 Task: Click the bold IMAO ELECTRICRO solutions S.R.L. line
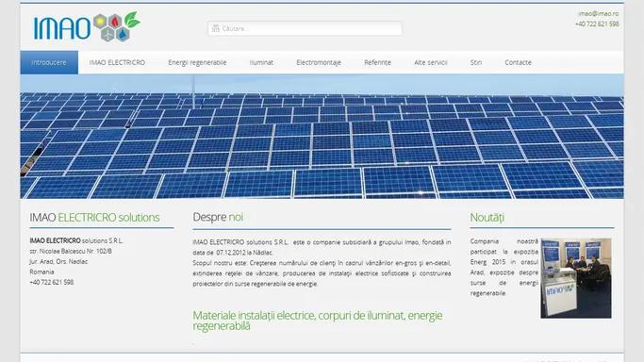76,240
